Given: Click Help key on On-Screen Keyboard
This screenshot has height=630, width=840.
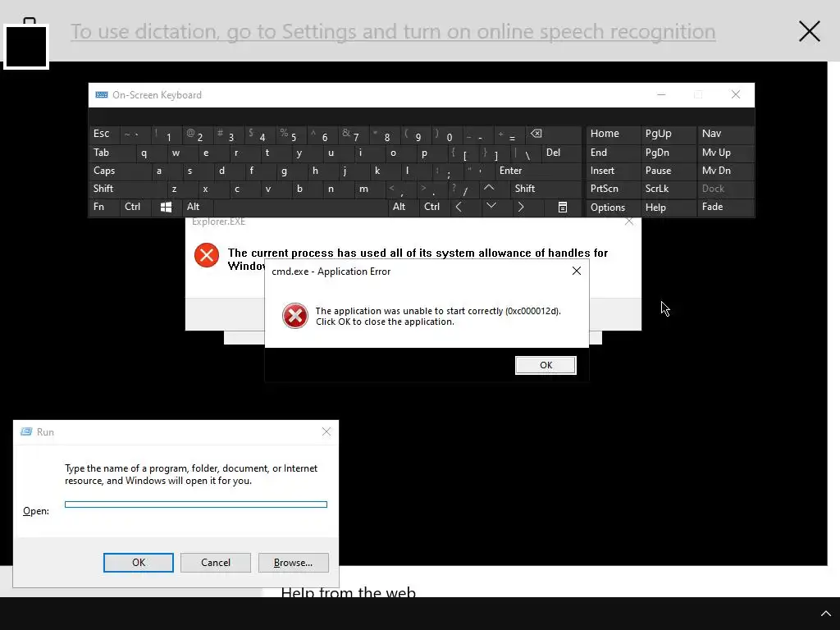Looking at the screenshot, I should (x=668, y=207).
